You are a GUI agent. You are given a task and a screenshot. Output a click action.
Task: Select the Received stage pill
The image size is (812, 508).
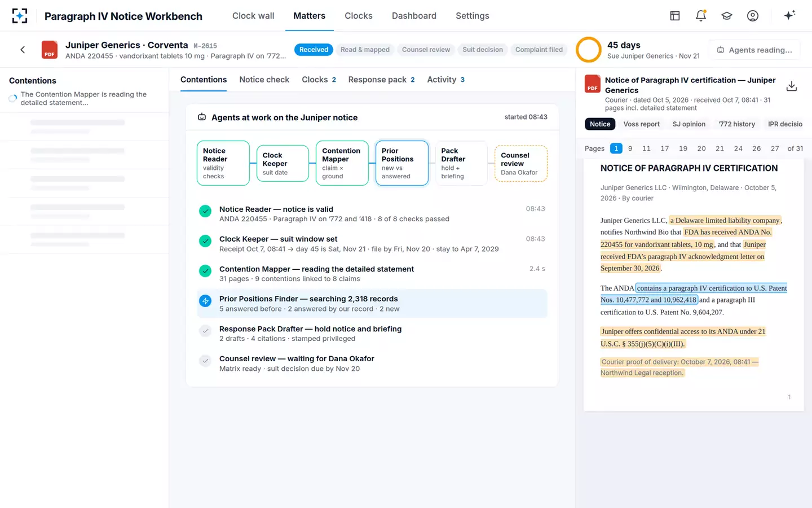point(314,50)
